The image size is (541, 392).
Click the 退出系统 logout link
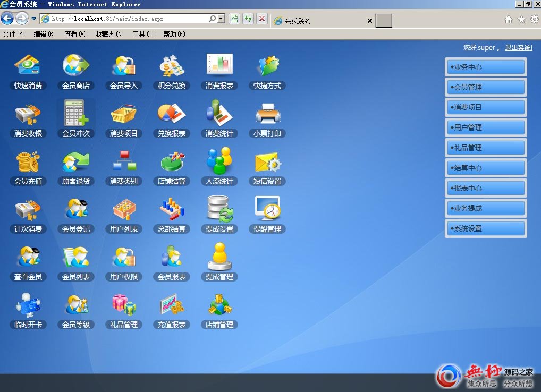pyautogui.click(x=518, y=48)
